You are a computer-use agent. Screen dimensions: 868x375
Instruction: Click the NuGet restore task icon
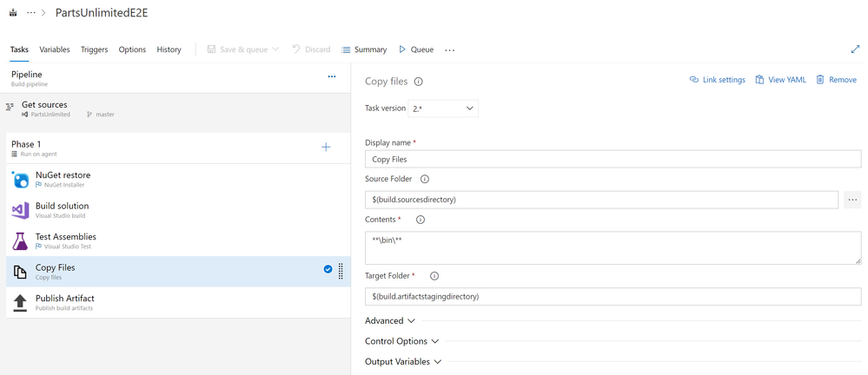20,180
